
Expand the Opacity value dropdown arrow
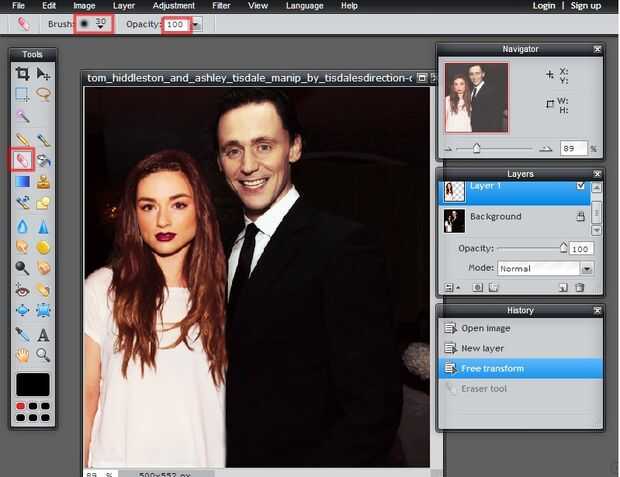point(196,23)
